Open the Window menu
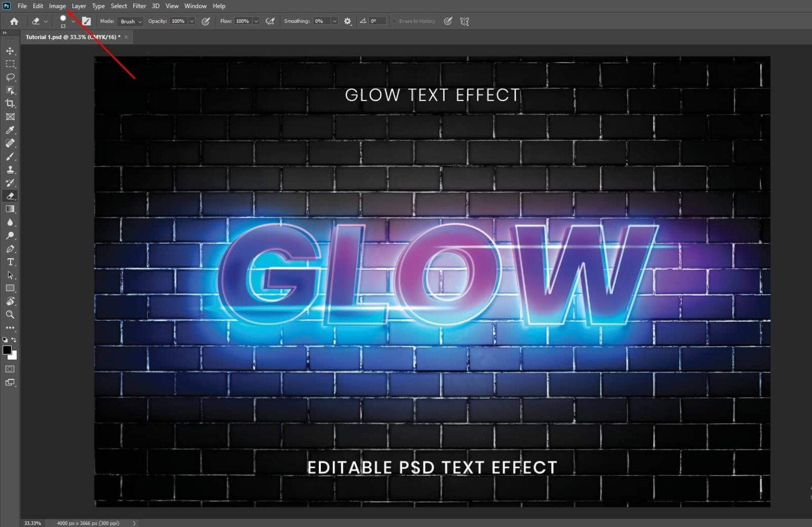The width and height of the screenshot is (812, 527). tap(196, 6)
